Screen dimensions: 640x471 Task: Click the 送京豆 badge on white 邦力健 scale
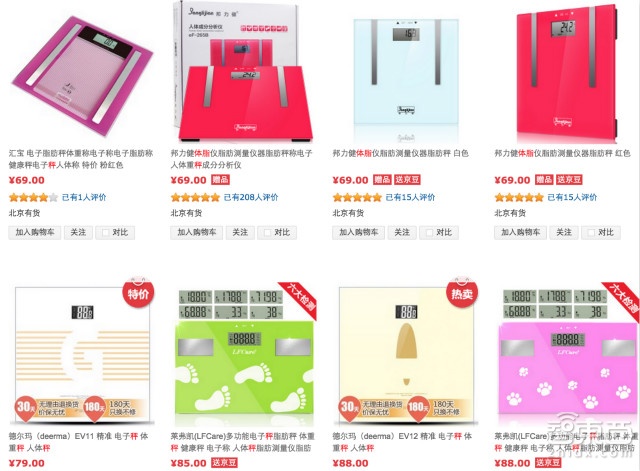click(407, 180)
